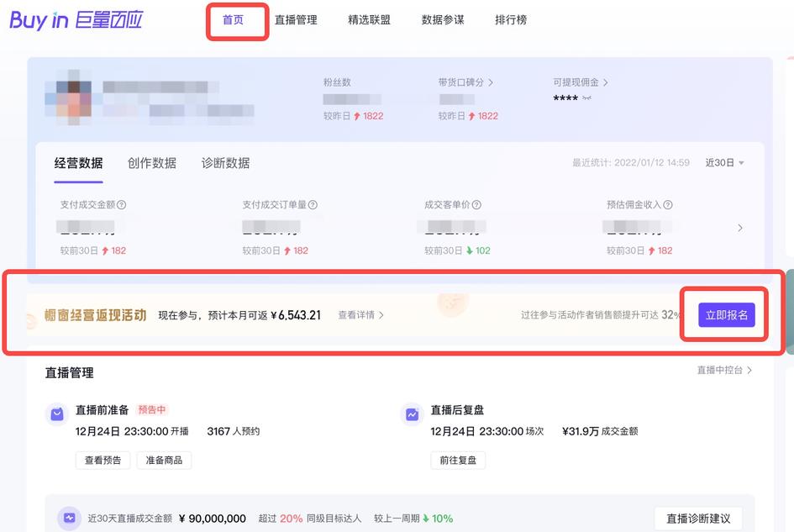Click the right arrow on the metrics card

[x=739, y=228]
